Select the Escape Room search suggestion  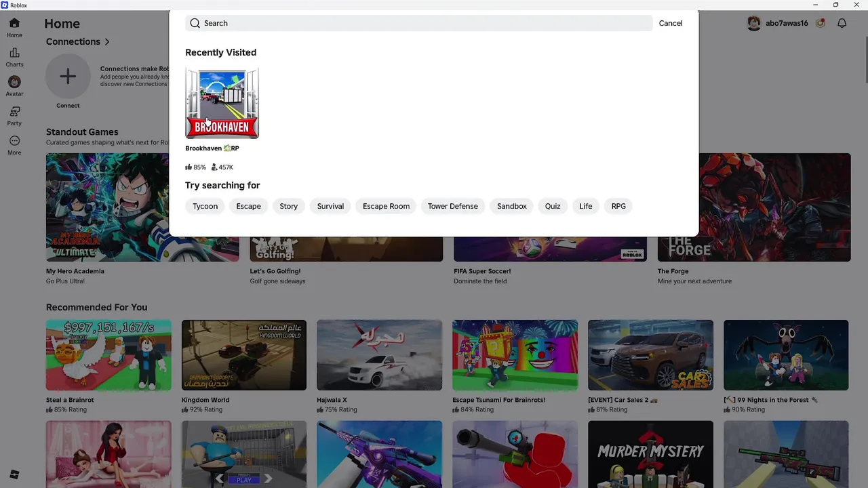point(386,206)
